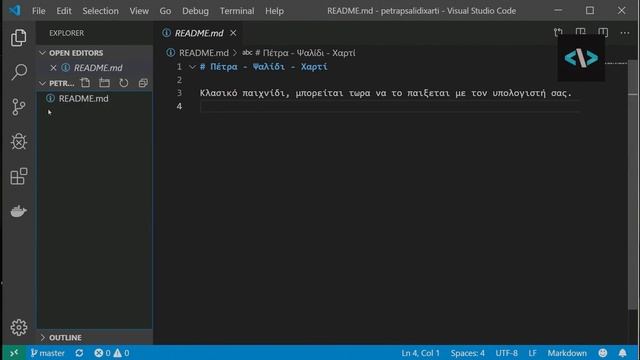640x360 pixels.
Task: Fold the heading on line 1
Action: [192, 67]
